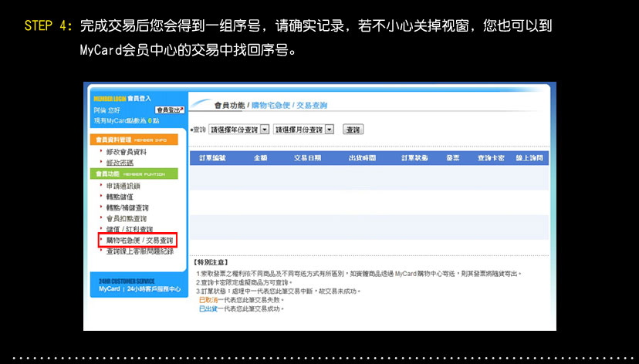Click the 訂單狀態 column header
639x364 pixels.
pyautogui.click(x=414, y=158)
